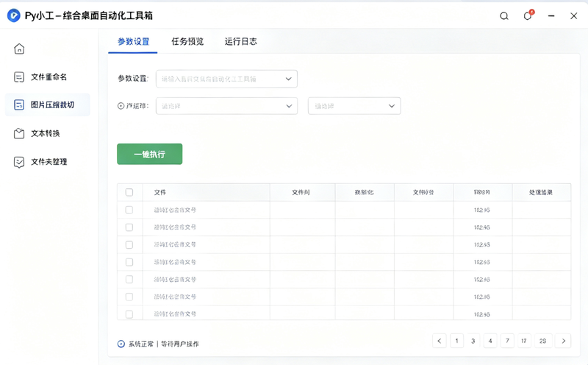This screenshot has height=365, width=588.
Task: Open 文件重命名 via its sidebar icon
Action: point(19,77)
